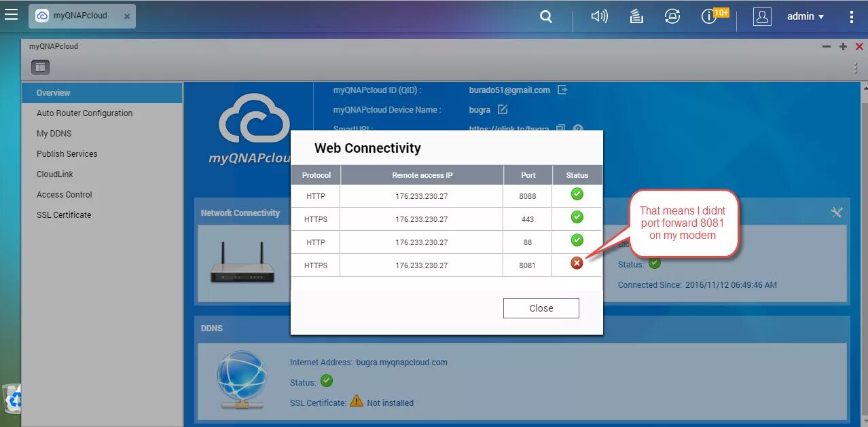Click the QID email burado51@gmail.com
The height and width of the screenshot is (427, 868).
point(509,90)
